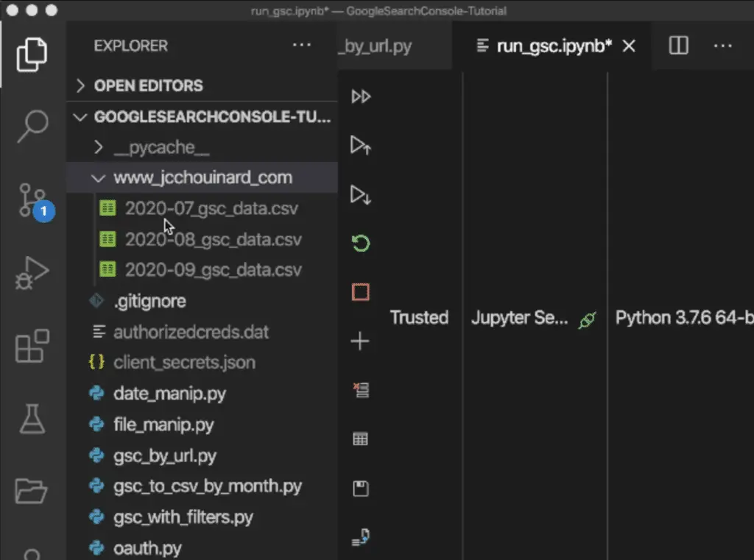Open 2020-09_gsc_data.csv file
Image resolution: width=754 pixels, height=560 pixels.
202,269
